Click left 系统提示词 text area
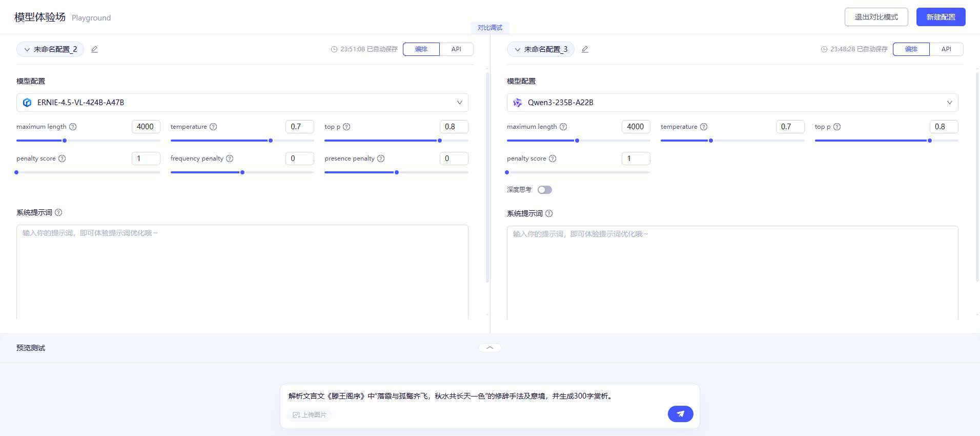Image resolution: width=980 pixels, height=436 pixels. tap(242, 272)
